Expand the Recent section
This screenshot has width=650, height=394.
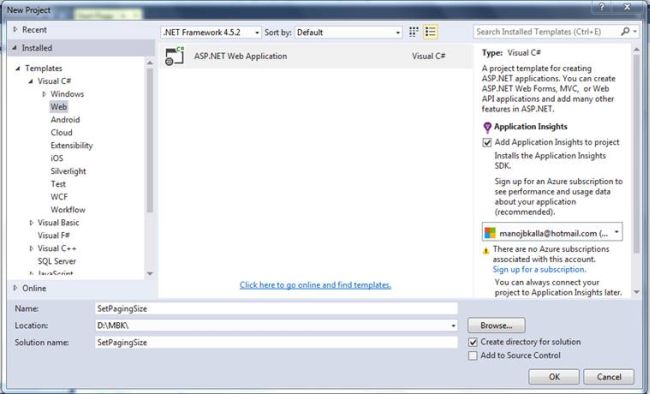[x=15, y=29]
